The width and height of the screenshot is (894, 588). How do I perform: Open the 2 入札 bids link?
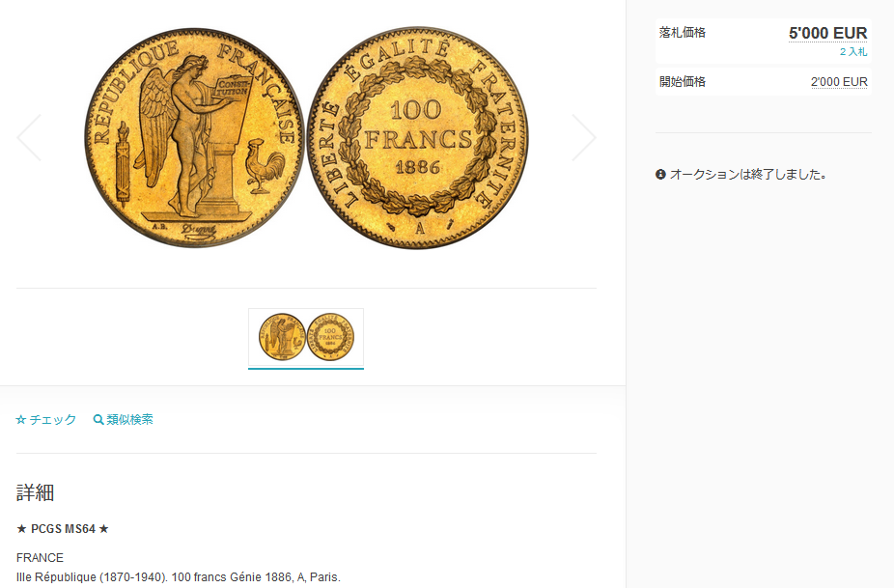[x=852, y=52]
